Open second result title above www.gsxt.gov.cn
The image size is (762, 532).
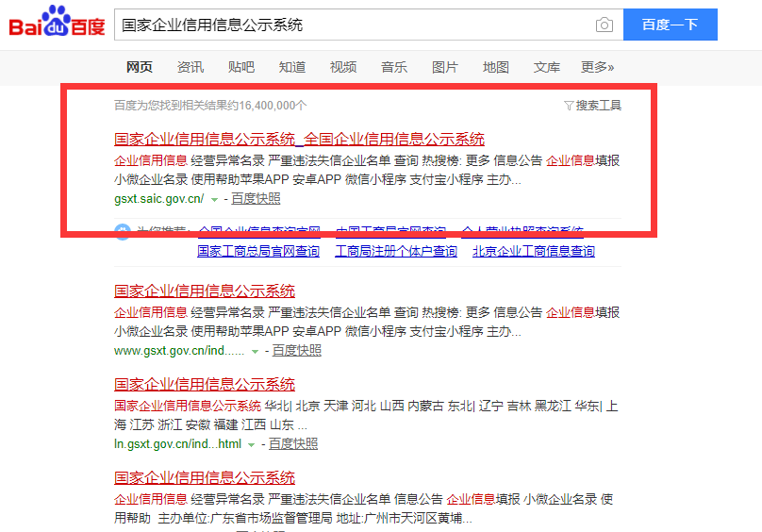tap(205, 291)
